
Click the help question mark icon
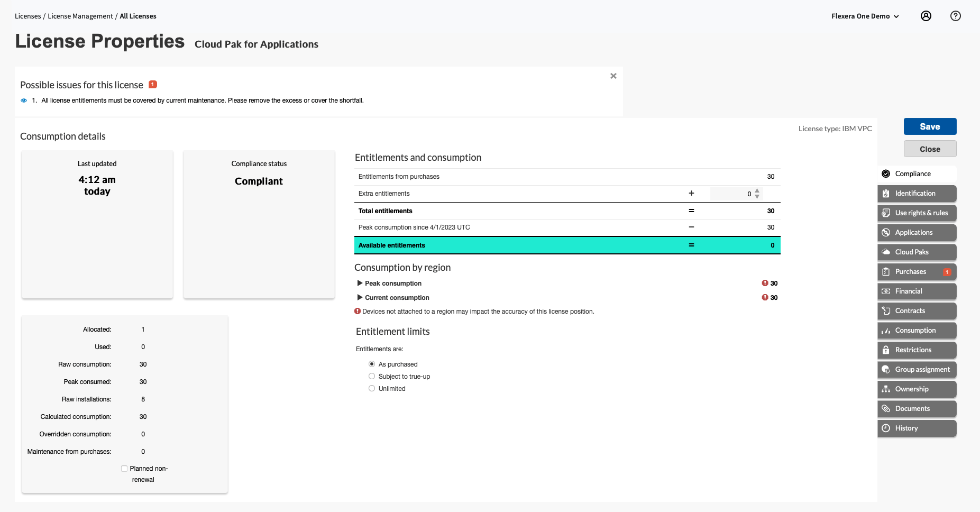[x=955, y=16]
